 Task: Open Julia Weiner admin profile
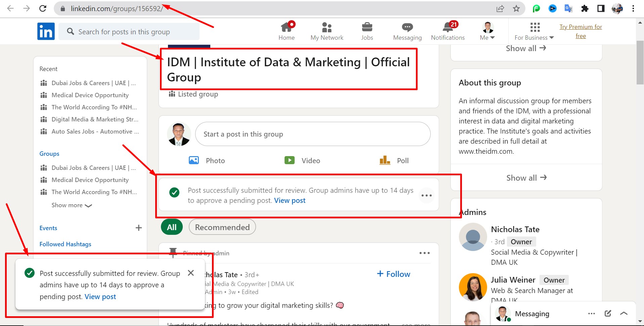(513, 280)
